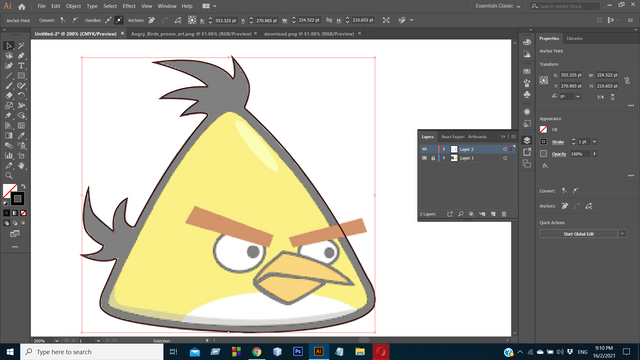Open Color panel icon in dock
This screenshot has width=640, height=360.
pos(527,42)
